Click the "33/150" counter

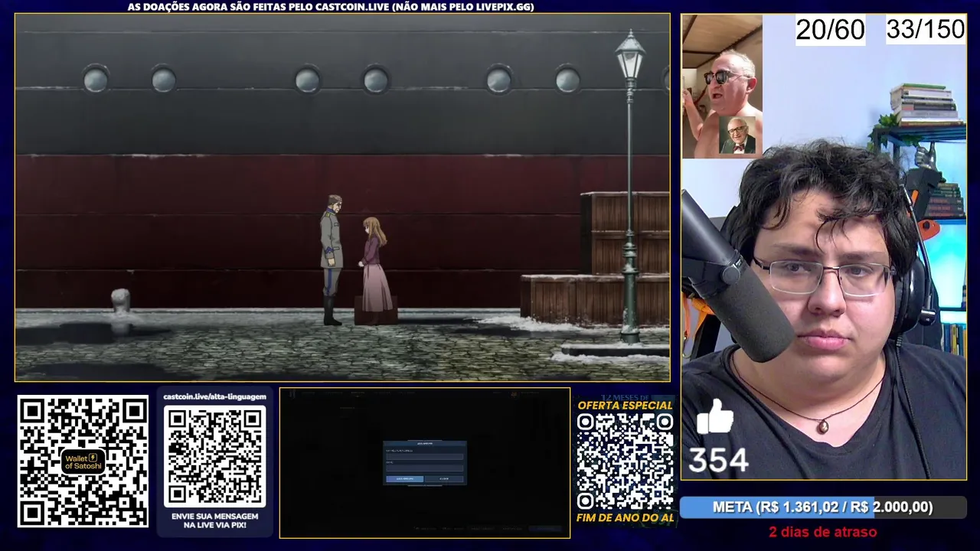[x=925, y=29]
